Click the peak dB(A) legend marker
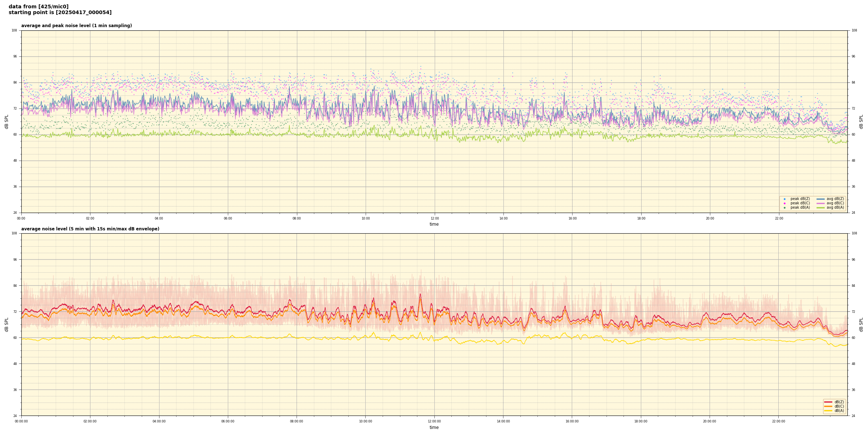Screen dimensions: 868x434 pos(784,208)
